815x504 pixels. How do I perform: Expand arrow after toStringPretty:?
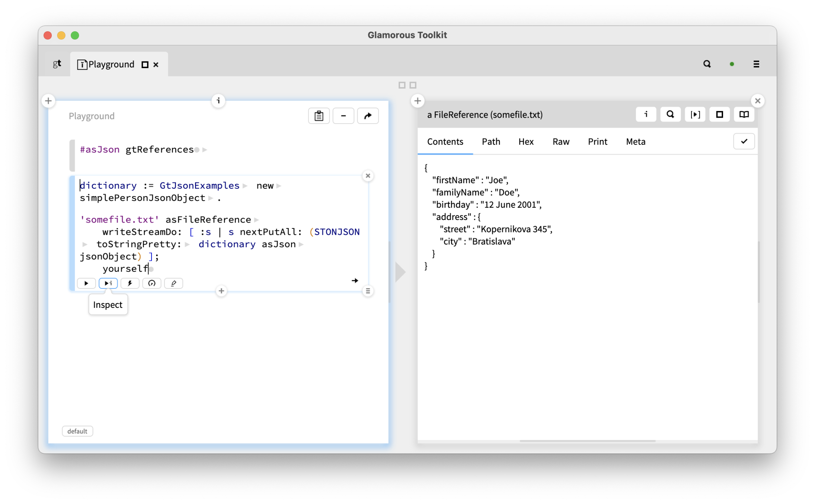tap(187, 244)
